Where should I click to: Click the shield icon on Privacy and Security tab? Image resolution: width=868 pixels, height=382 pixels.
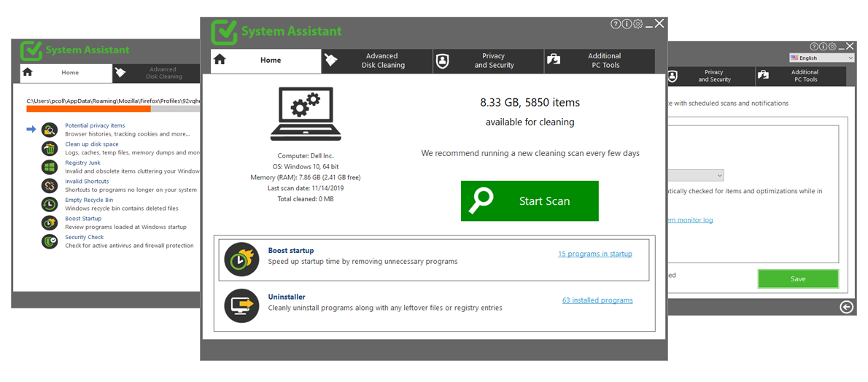pyautogui.click(x=442, y=61)
